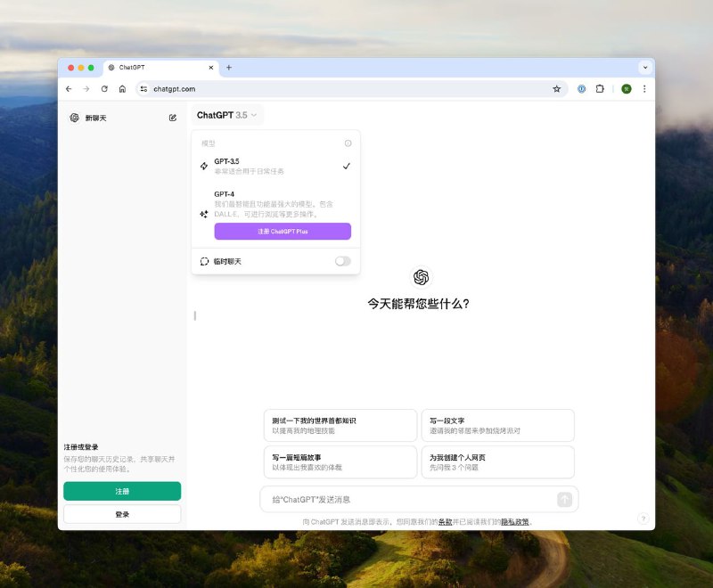The height and width of the screenshot is (588, 713).
Task: Click the help question mark icon
Action: coord(643,519)
